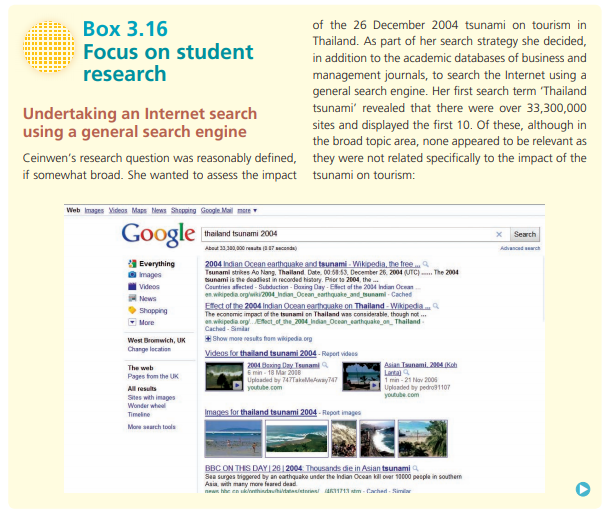Open 'Countries affected' sublink under first result
603x509 pixels.
click(229, 287)
